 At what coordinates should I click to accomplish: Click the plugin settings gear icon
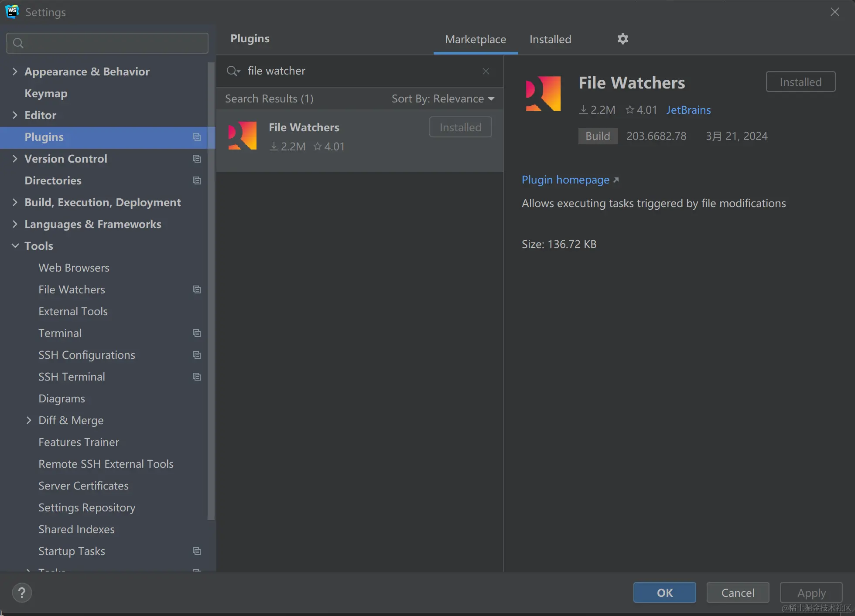[622, 39]
